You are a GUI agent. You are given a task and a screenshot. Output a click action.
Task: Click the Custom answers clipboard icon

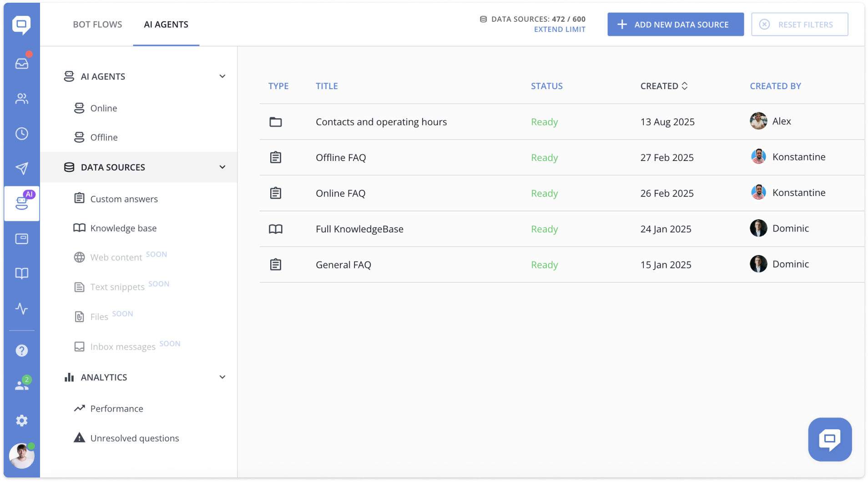79,198
